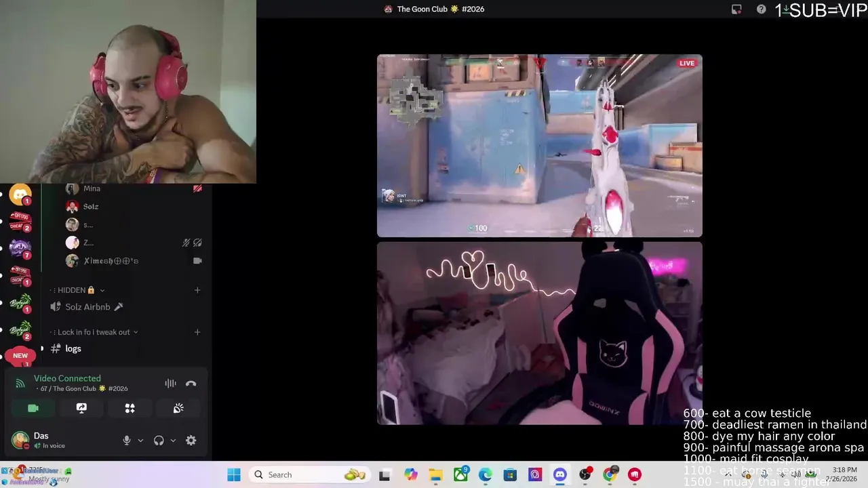The height and width of the screenshot is (488, 868).
Task: Open Discord direct messages home icon
Action: point(20,195)
